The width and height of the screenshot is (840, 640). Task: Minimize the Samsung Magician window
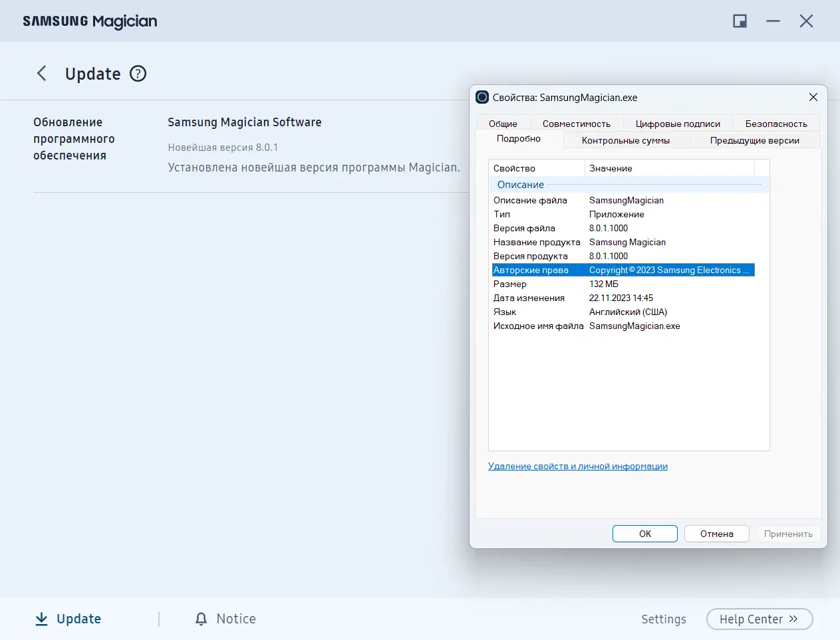coord(773,21)
